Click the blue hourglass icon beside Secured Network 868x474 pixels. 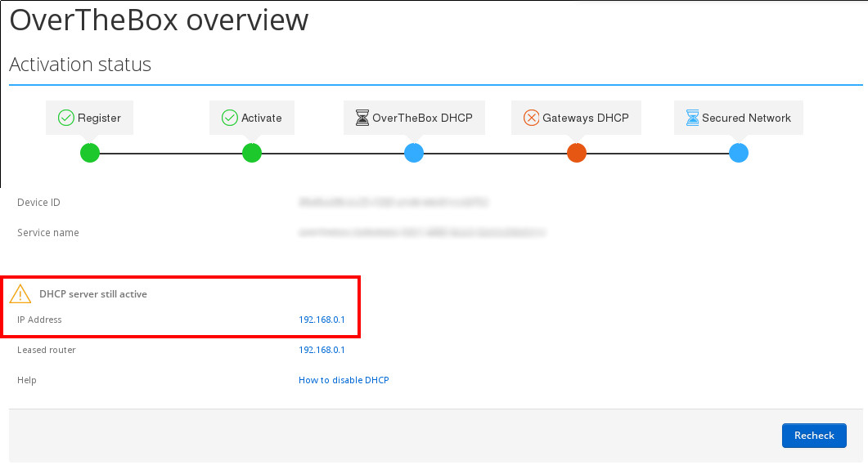tap(692, 118)
